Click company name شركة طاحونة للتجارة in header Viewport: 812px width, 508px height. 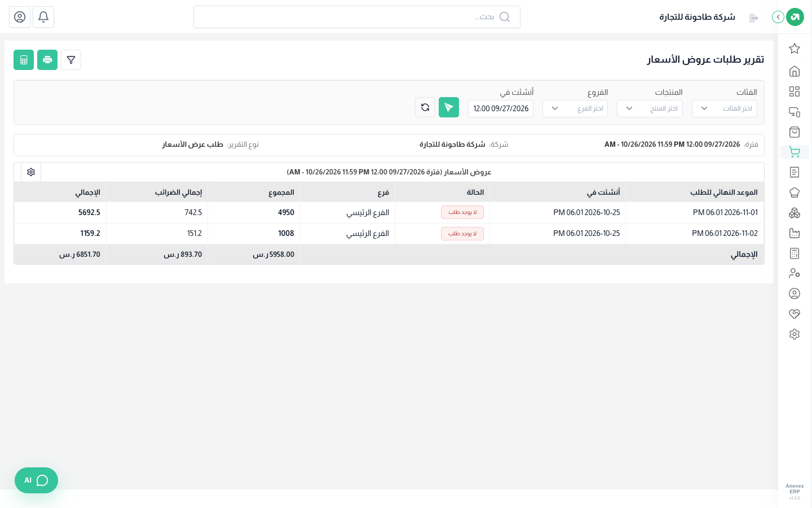coord(698,17)
